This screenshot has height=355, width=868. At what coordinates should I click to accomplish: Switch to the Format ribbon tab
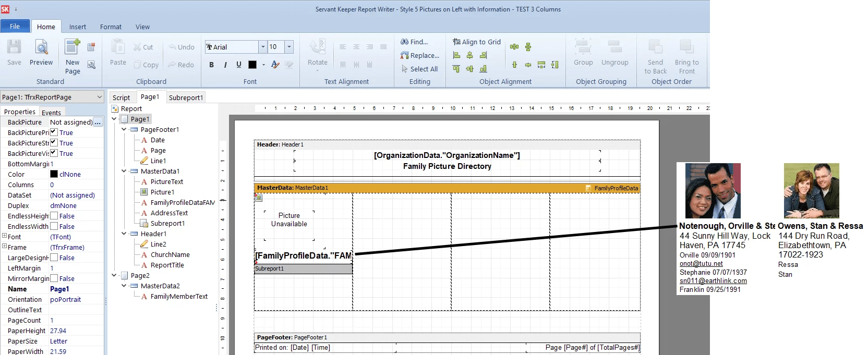tap(111, 27)
